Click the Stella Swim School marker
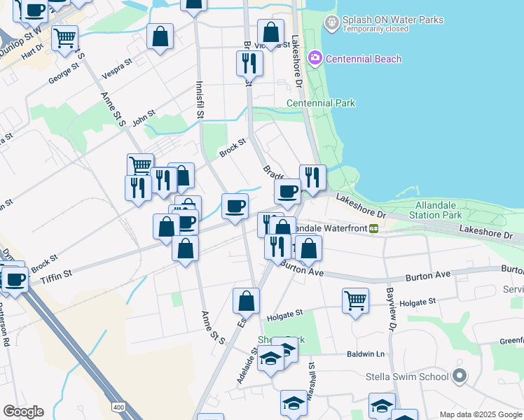Viewport: 524px width, 420px height. point(460,377)
